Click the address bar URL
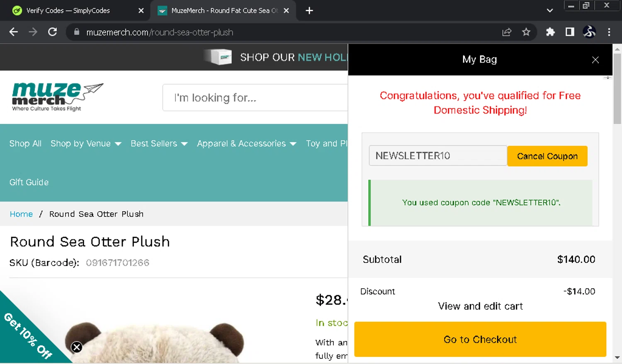Screen dimensions: 622x364 coord(160,32)
